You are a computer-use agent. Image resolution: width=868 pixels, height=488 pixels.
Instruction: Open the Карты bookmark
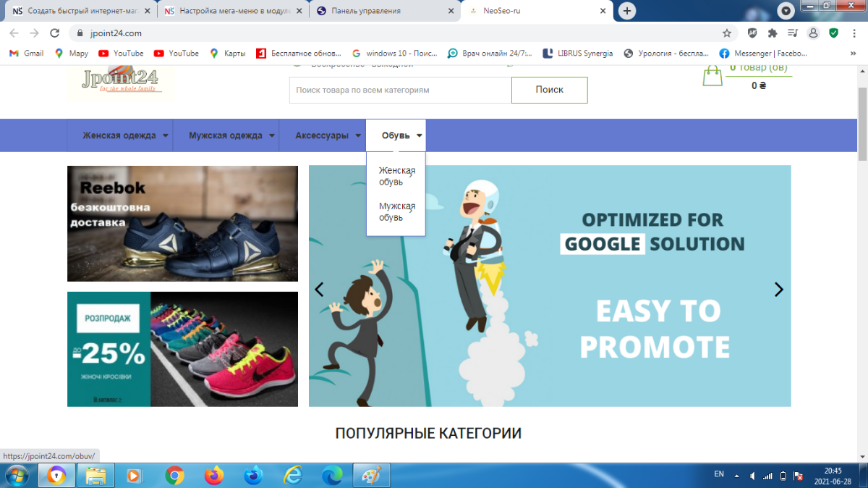point(227,53)
